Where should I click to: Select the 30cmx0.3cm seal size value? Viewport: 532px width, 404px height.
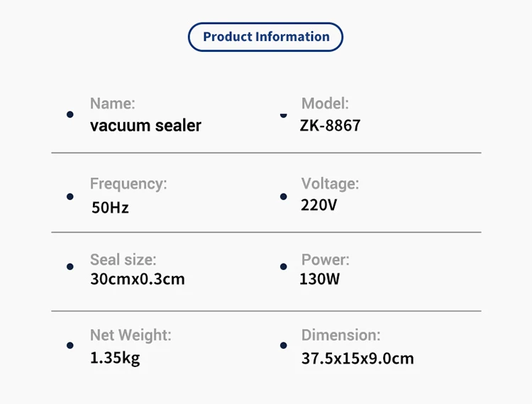(x=138, y=279)
